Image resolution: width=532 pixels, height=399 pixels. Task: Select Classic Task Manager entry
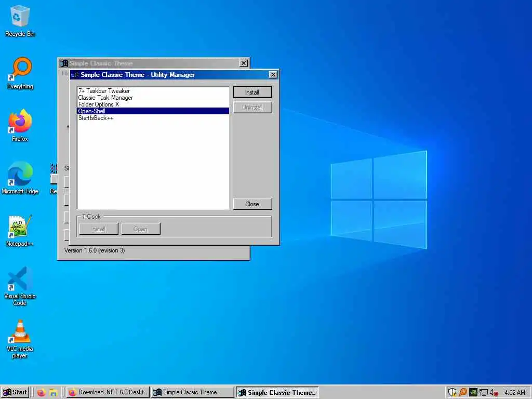(x=153, y=98)
